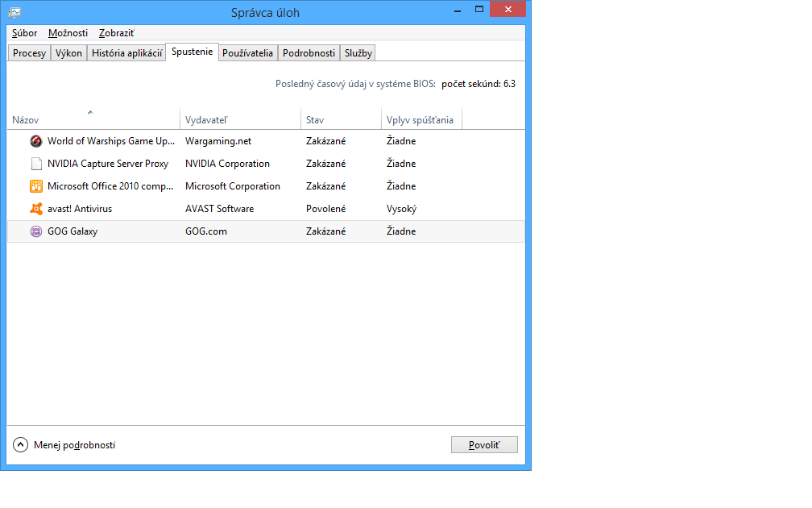The height and width of the screenshot is (508, 812).
Task: Sort by the Vplyv spúšťania column header
Action: pos(421,119)
